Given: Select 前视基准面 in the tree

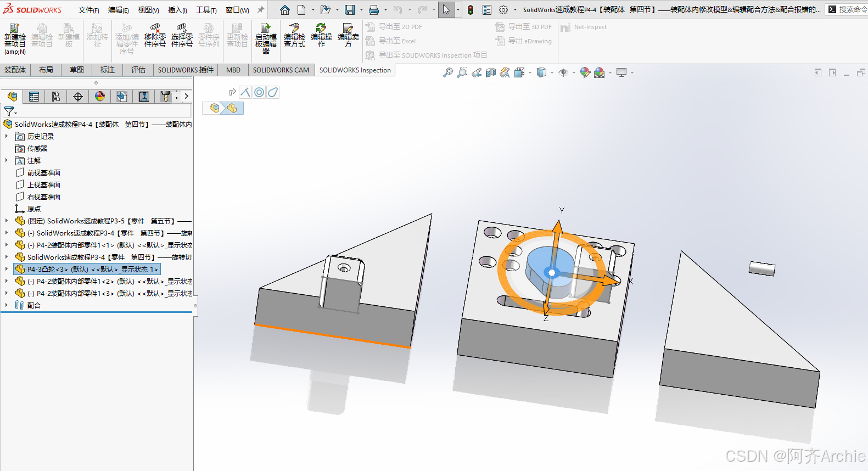Looking at the screenshot, I should click(x=44, y=172).
